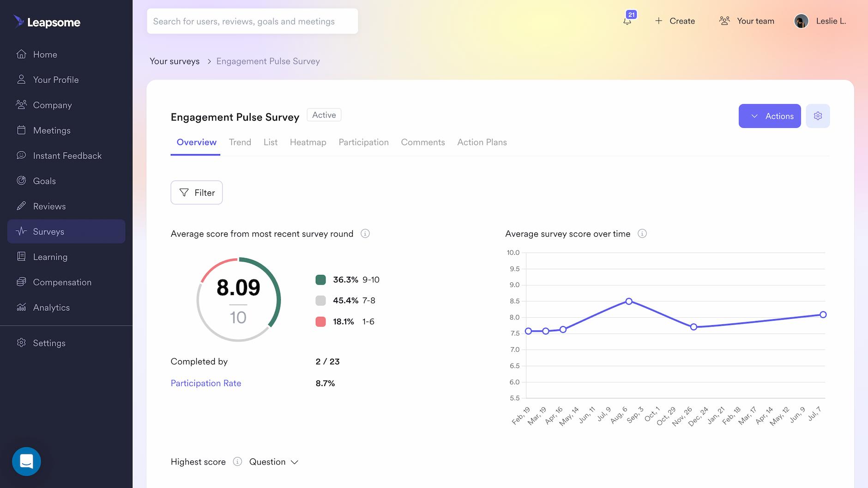Switch to the Heatmap tab
Viewport: 868px width, 488px height.
click(308, 142)
